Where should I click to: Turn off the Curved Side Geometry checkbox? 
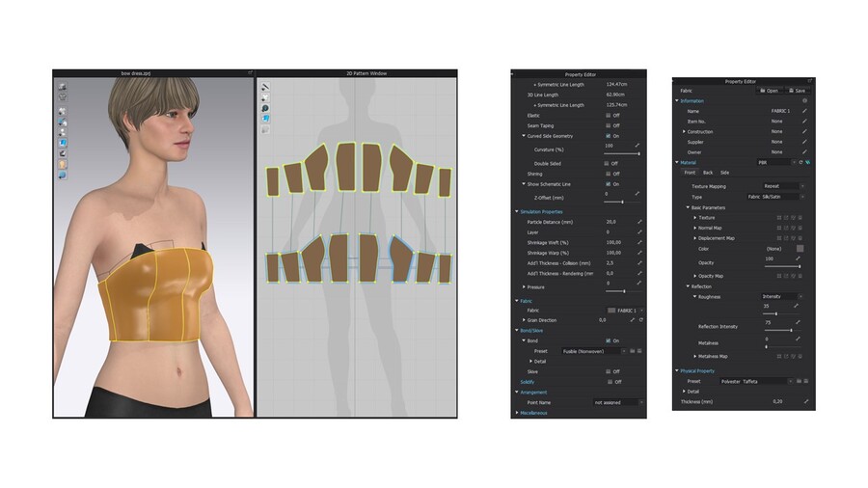point(608,136)
